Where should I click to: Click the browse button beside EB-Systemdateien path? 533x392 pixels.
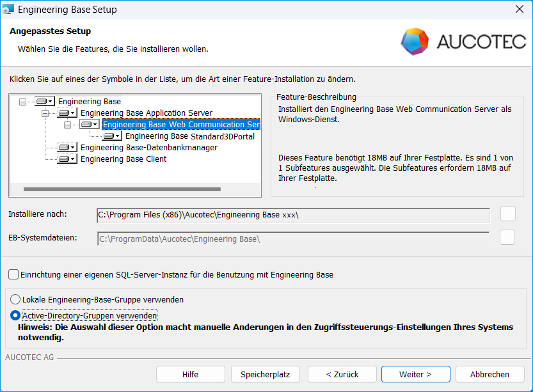click(x=507, y=238)
